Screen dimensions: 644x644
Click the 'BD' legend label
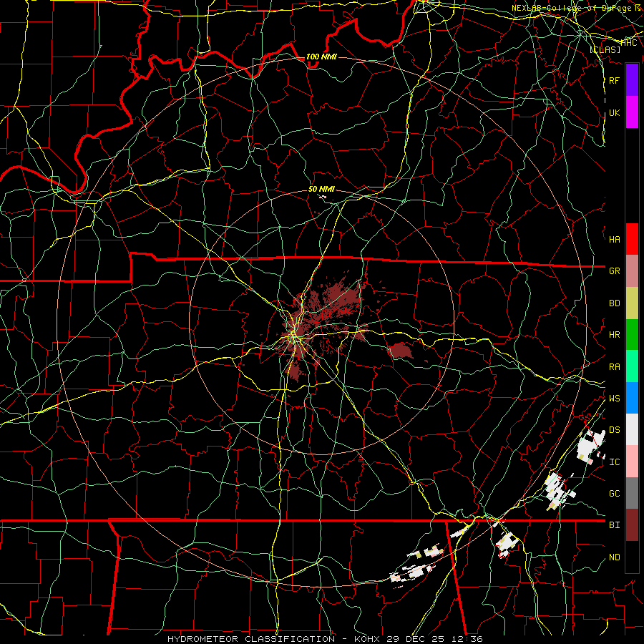pos(614,303)
